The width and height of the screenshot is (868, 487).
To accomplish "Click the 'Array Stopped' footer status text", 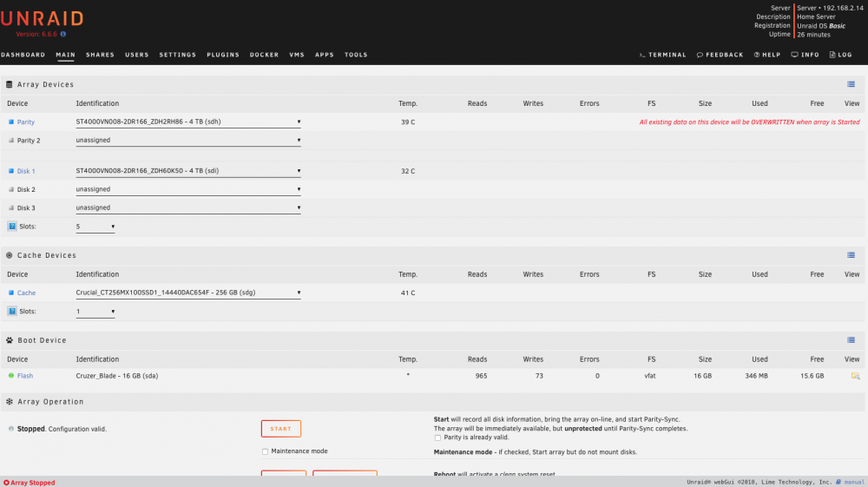I will (x=33, y=483).
